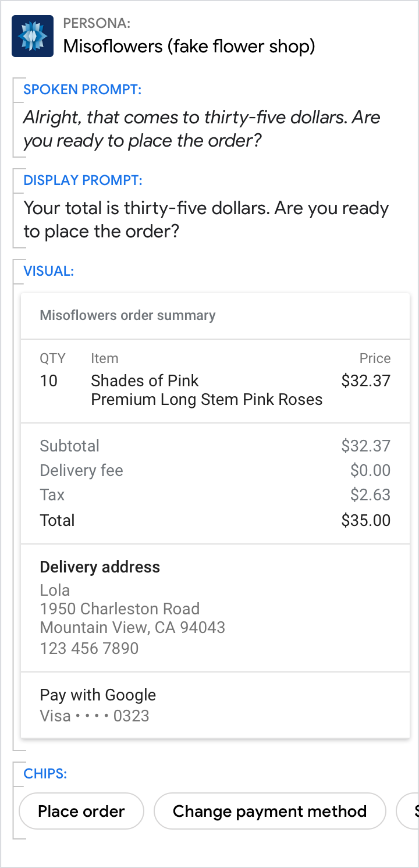
Task: Click the item price $32.37
Action: [365, 380]
